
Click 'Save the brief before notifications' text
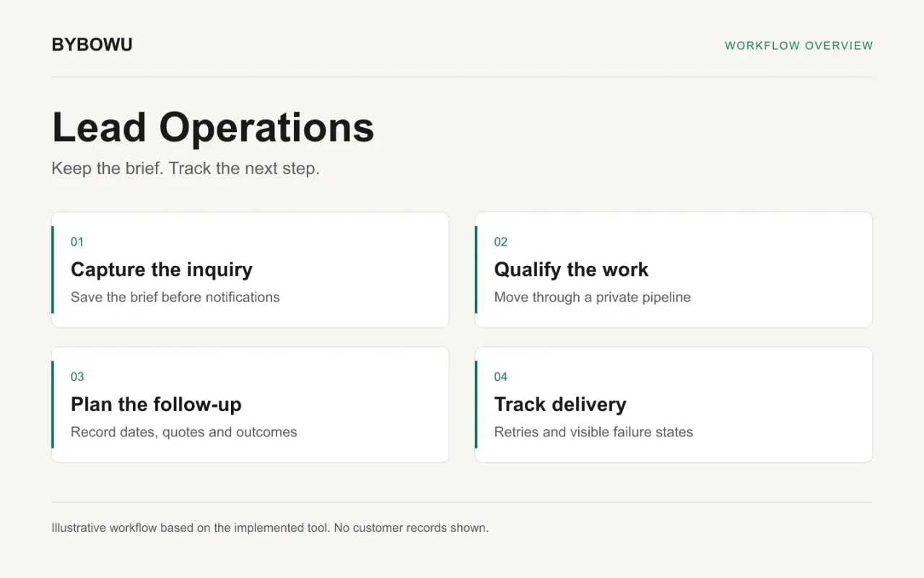pos(175,297)
